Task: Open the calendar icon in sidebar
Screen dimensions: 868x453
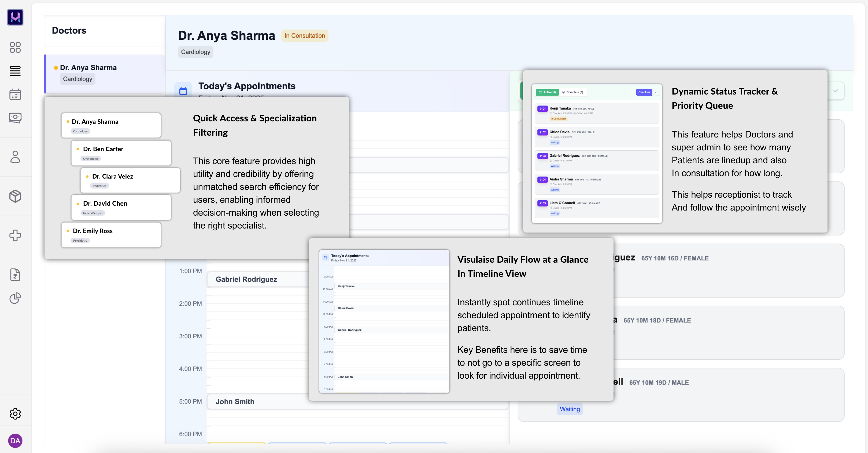Action: coord(15,95)
